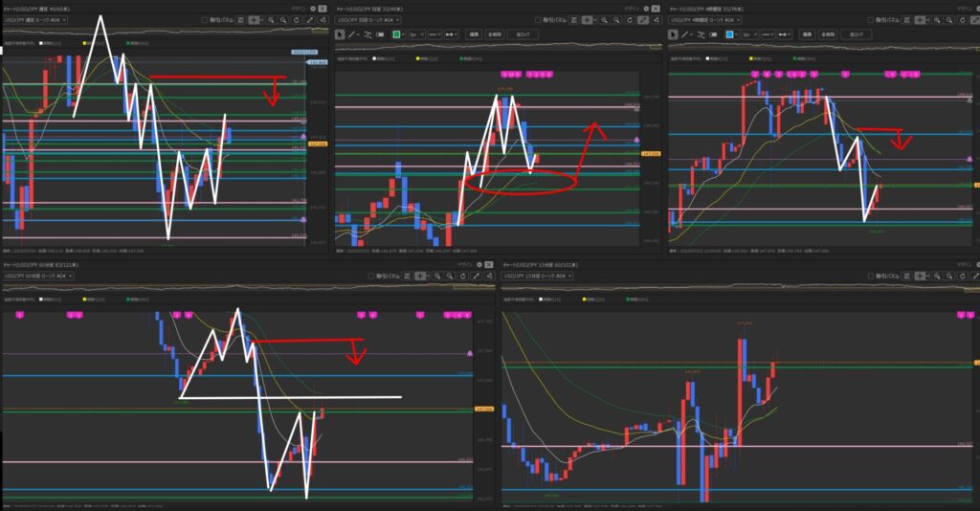
Task: Enable 取引パネル checkbox on weekly chart
Action: [x=205, y=20]
